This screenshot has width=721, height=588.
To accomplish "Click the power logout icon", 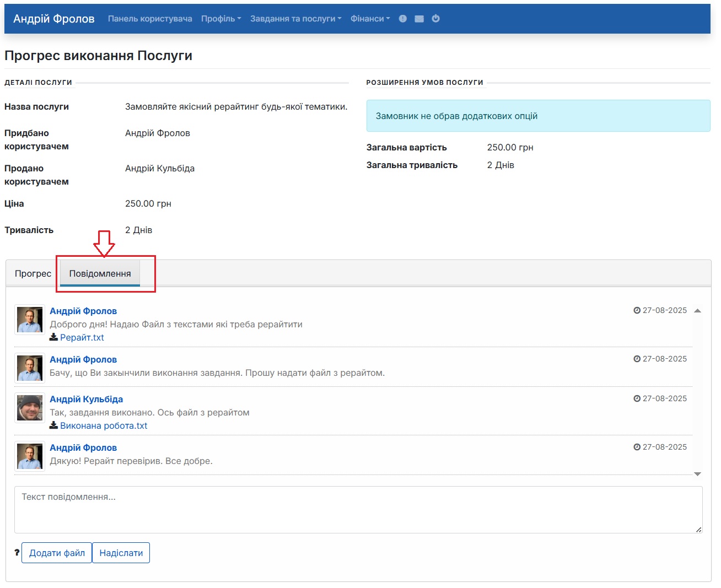I will coord(435,19).
